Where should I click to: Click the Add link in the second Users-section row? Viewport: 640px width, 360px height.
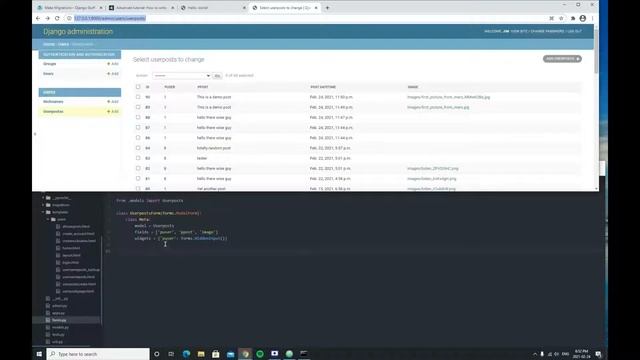[x=113, y=111]
